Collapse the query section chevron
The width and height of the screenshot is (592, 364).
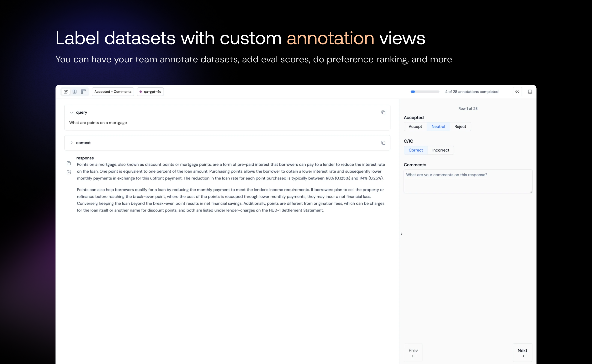click(71, 112)
